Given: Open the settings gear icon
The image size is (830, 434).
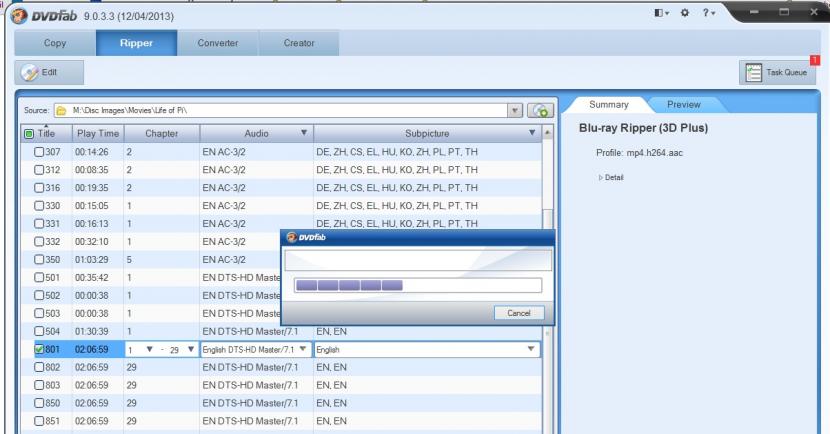Looking at the screenshot, I should (x=684, y=13).
